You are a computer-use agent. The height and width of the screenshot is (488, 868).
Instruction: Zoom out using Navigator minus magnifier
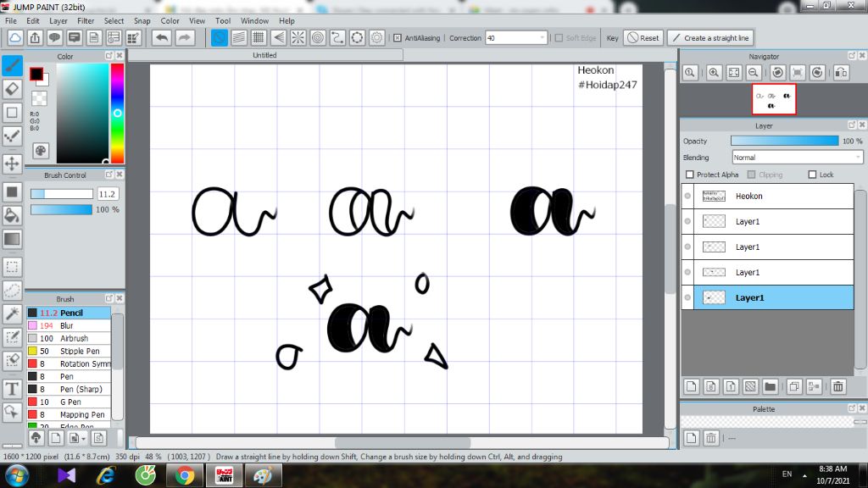(753, 73)
